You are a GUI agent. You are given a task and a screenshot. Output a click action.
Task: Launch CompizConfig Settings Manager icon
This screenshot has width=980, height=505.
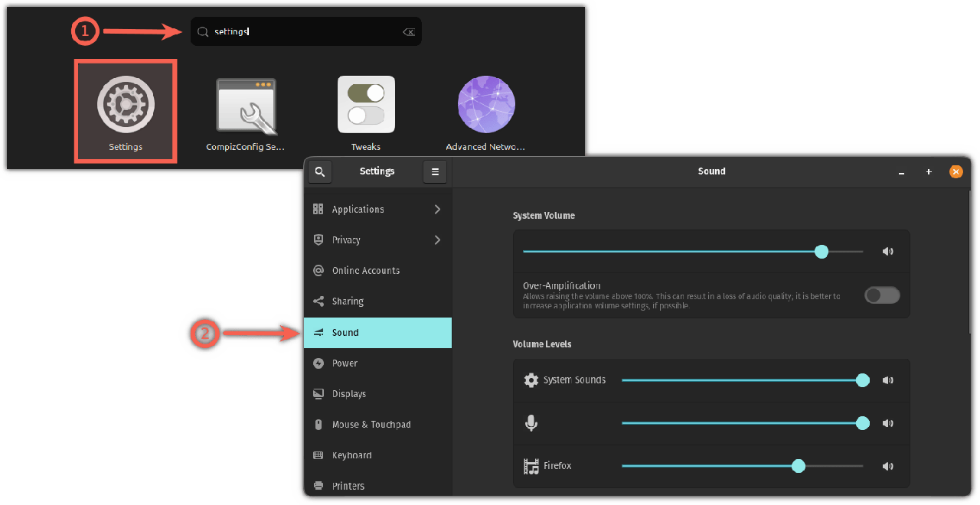point(246,105)
